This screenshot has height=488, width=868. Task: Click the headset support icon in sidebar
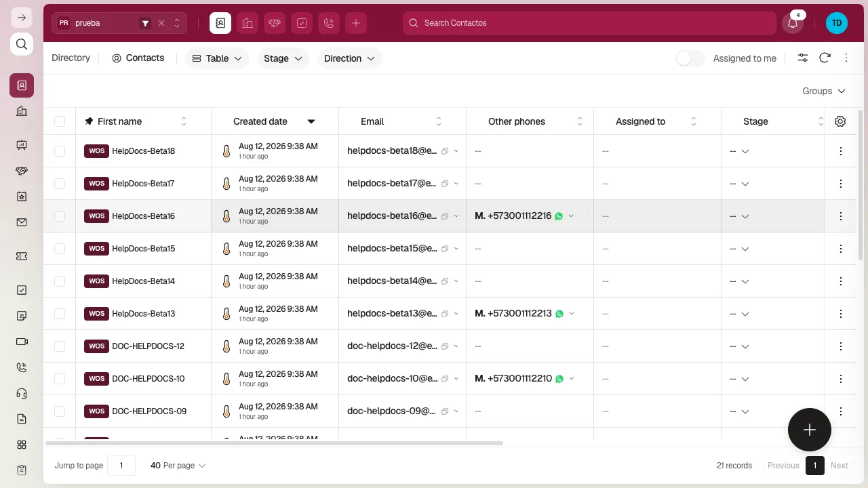[22, 393]
